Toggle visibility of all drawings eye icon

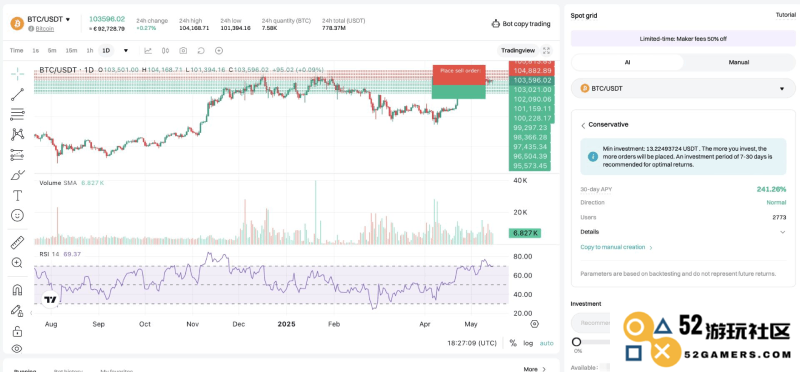tap(17, 349)
